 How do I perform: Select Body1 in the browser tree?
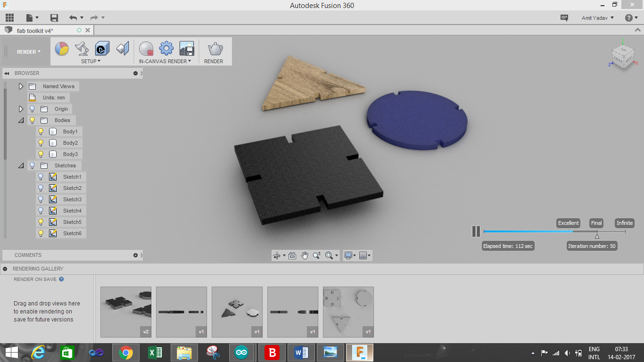point(70,132)
